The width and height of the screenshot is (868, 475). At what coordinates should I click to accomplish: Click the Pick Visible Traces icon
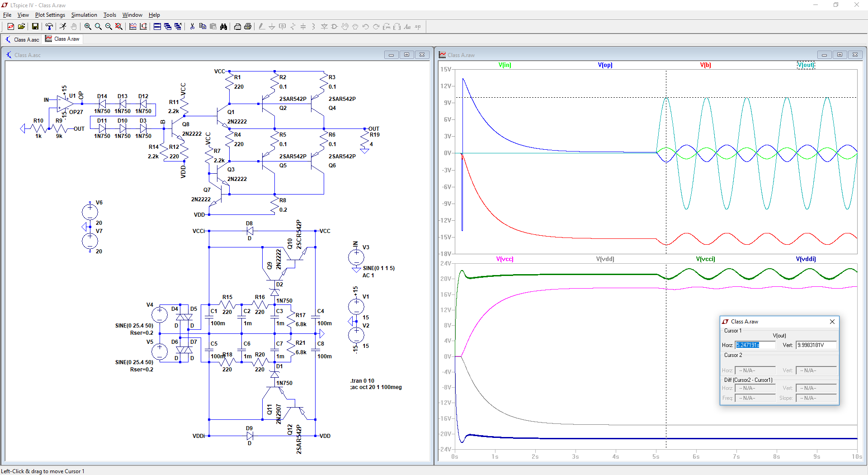(133, 27)
